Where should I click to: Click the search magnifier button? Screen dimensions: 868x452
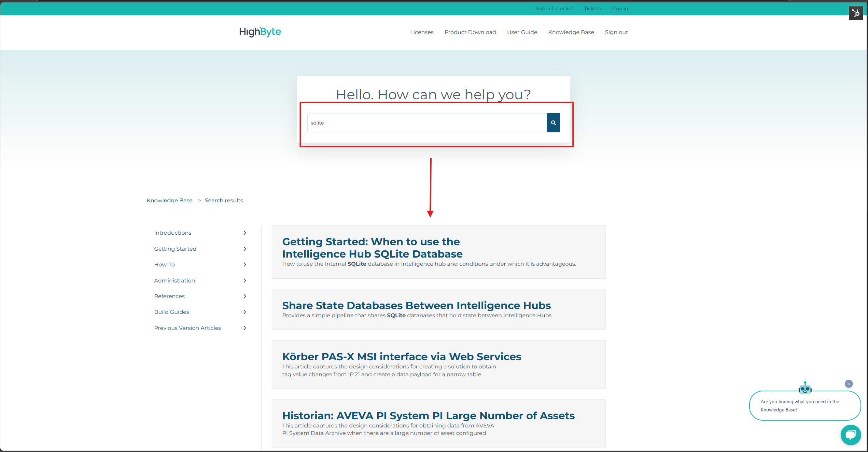click(553, 123)
